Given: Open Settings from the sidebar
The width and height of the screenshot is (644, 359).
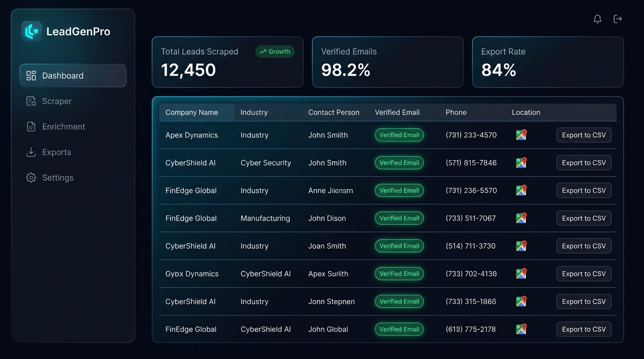Looking at the screenshot, I should [x=73, y=178].
